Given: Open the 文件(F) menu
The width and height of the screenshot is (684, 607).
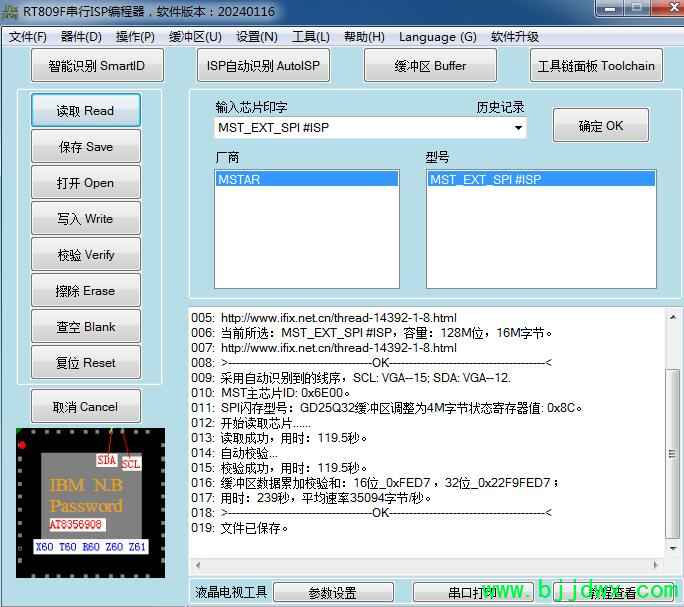Looking at the screenshot, I should coord(28,37).
